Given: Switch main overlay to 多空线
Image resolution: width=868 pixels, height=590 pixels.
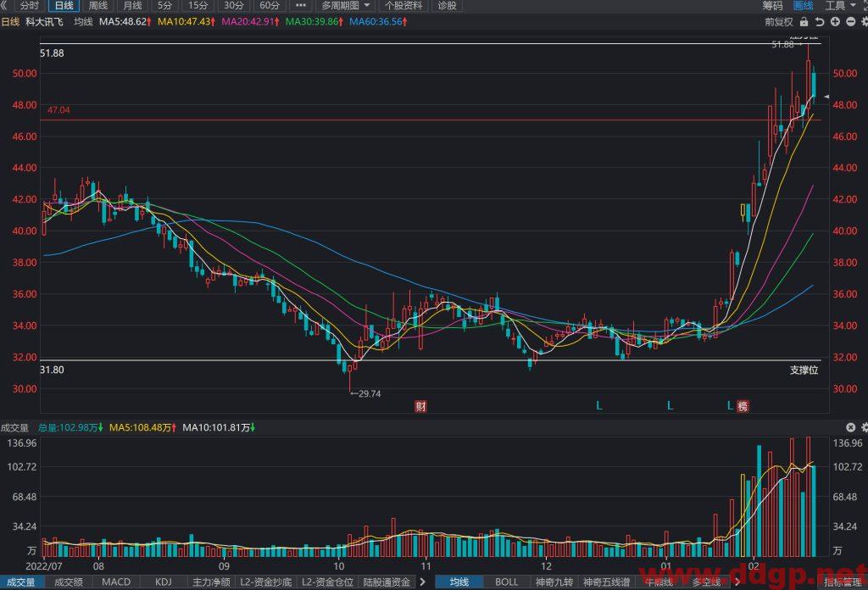Looking at the screenshot, I should tap(707, 582).
